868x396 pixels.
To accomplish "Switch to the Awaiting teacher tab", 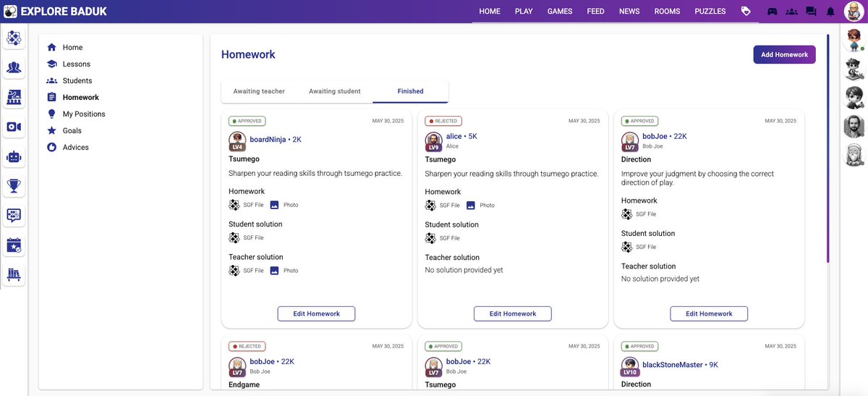I will [x=259, y=91].
